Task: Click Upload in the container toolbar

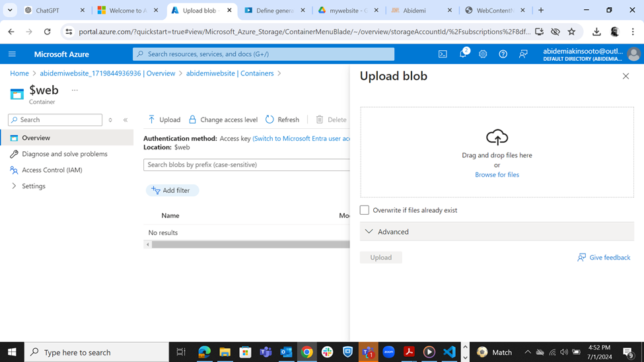Action: pyautogui.click(x=164, y=120)
